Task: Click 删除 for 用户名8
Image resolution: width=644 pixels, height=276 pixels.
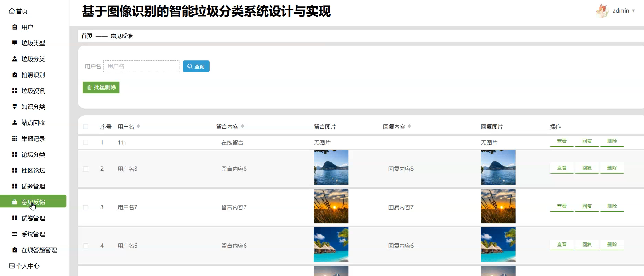Action: point(612,168)
